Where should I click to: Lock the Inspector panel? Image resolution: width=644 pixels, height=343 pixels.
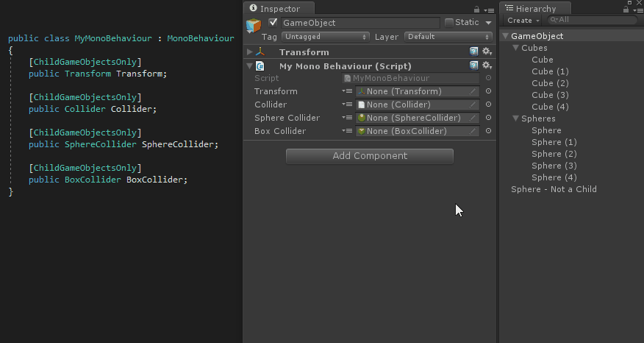tap(476, 10)
